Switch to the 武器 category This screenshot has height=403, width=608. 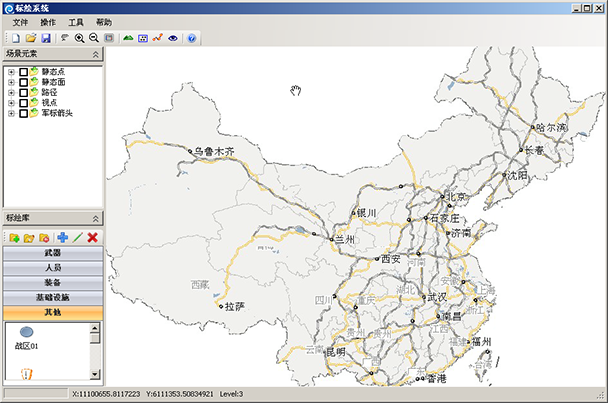click(53, 253)
